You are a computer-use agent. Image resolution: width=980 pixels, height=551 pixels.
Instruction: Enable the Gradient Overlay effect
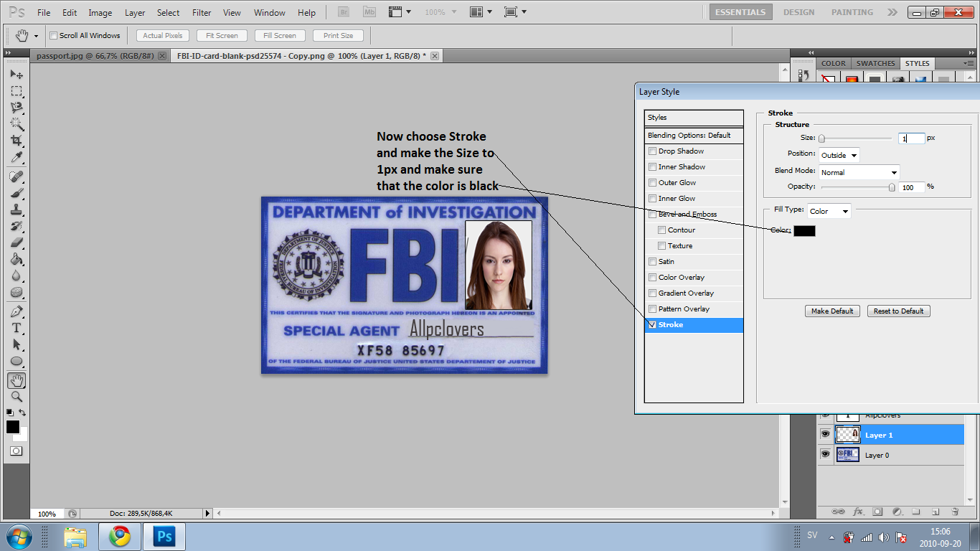pos(652,293)
